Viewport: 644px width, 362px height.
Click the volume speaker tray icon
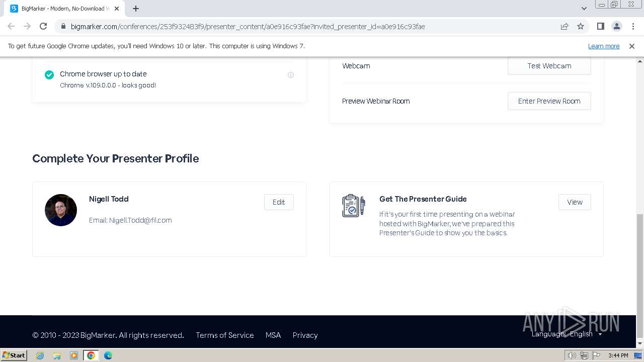(x=572, y=355)
